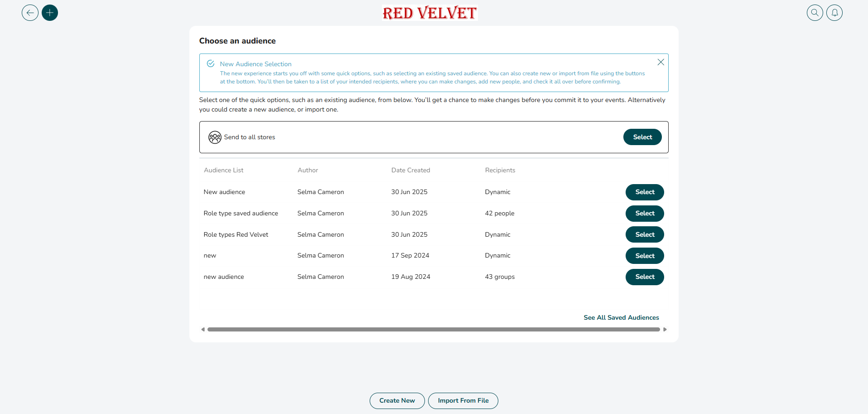
Task: Click the '19 Aug 2024' date cell
Action: [410, 277]
